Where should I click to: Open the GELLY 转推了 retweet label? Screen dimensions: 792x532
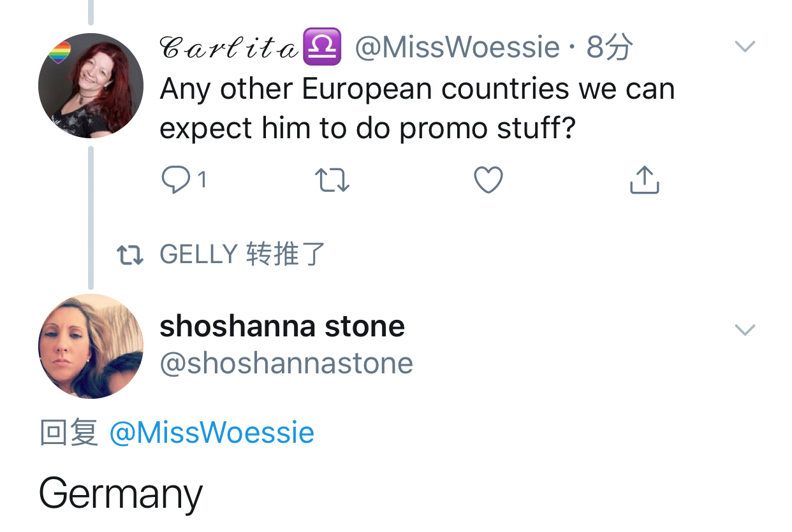(x=242, y=254)
